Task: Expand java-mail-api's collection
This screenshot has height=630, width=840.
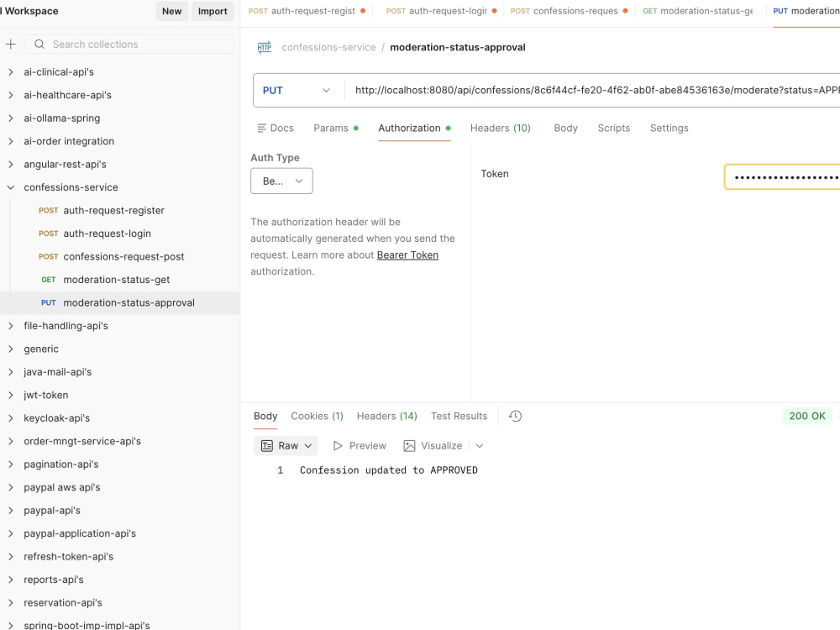Action: 11,372
